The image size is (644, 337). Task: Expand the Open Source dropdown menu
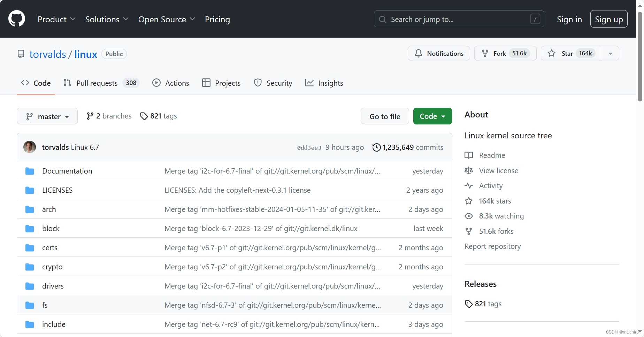167,20
